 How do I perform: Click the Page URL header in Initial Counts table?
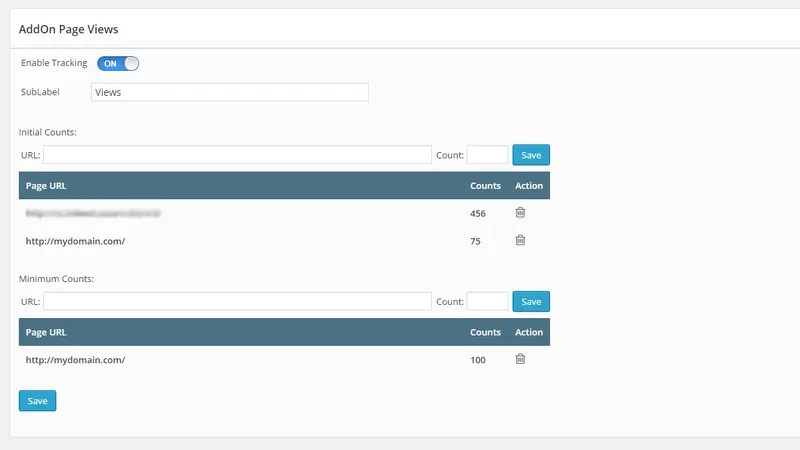click(x=46, y=186)
